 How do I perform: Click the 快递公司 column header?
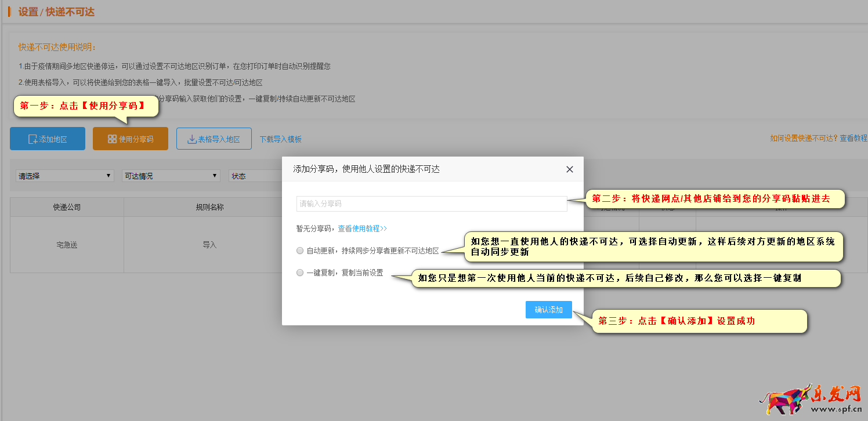(x=67, y=207)
